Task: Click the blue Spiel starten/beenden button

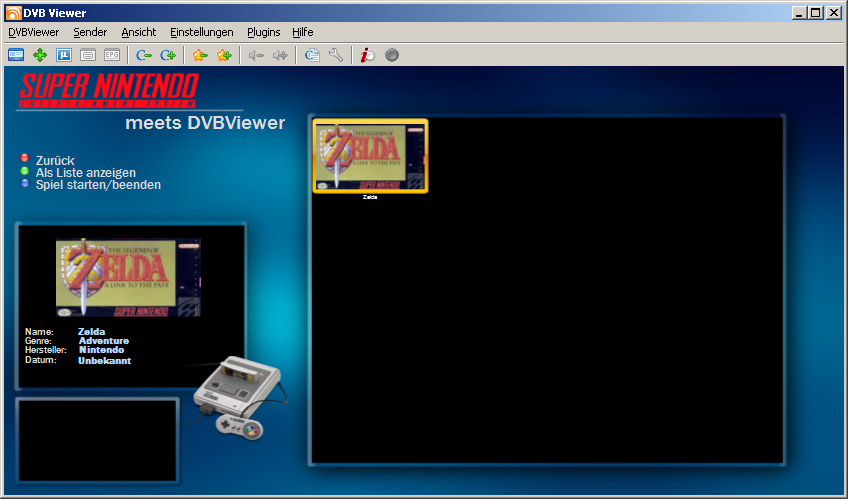Action: [x=24, y=183]
